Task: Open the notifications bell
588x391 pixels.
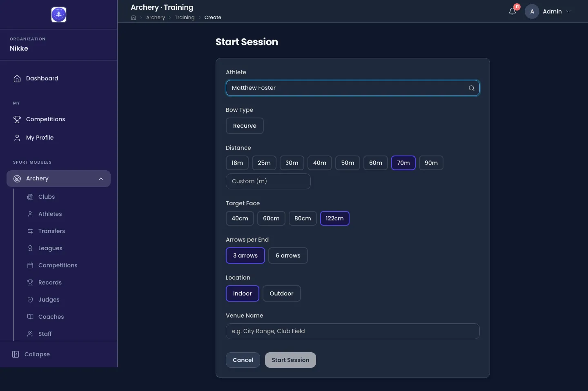Action: pos(512,11)
